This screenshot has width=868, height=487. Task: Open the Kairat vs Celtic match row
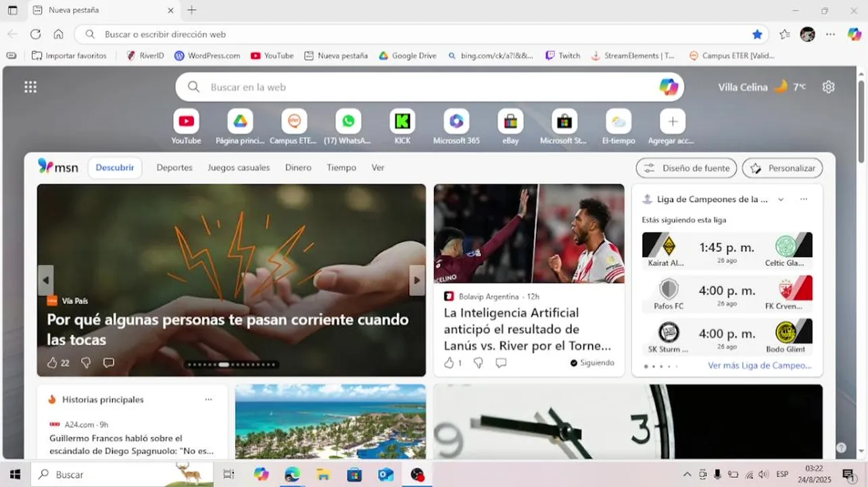(x=727, y=251)
